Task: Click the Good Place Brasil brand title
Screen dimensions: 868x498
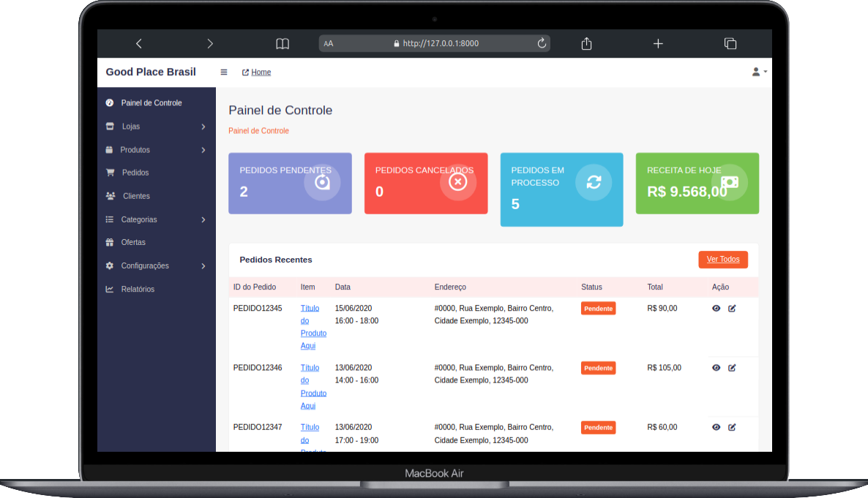Action: tap(151, 72)
